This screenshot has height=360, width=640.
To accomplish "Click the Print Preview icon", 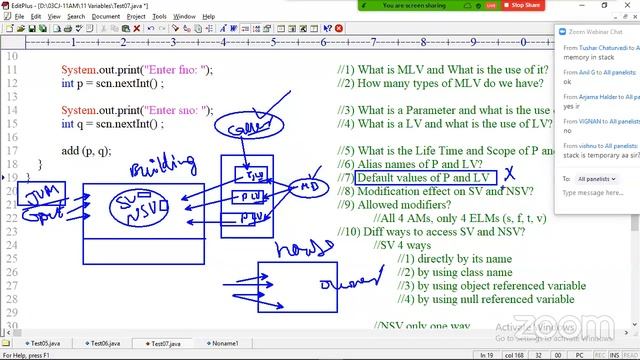I will tap(57, 29).
